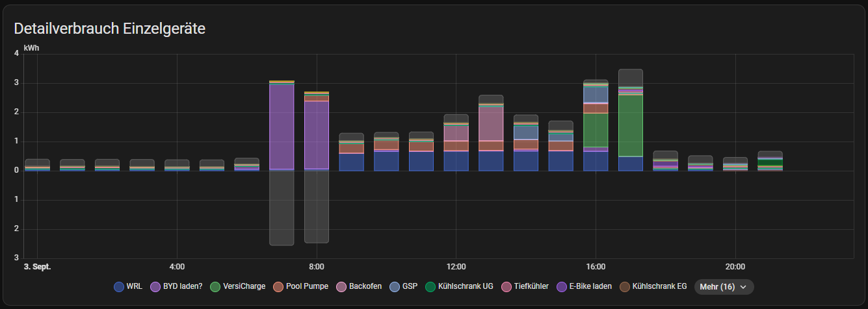This screenshot has height=309, width=868.
Task: Click the pink Backofen legend circle
Action: [341, 286]
